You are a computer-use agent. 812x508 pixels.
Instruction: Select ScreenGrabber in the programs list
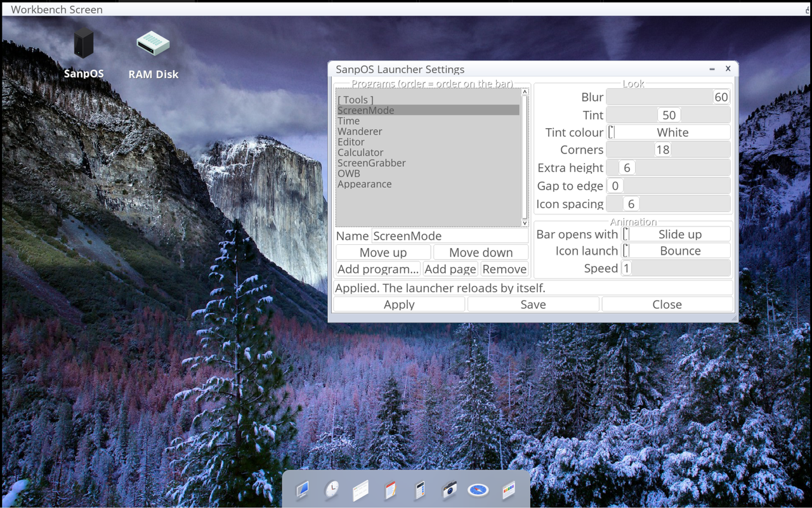coord(428,163)
